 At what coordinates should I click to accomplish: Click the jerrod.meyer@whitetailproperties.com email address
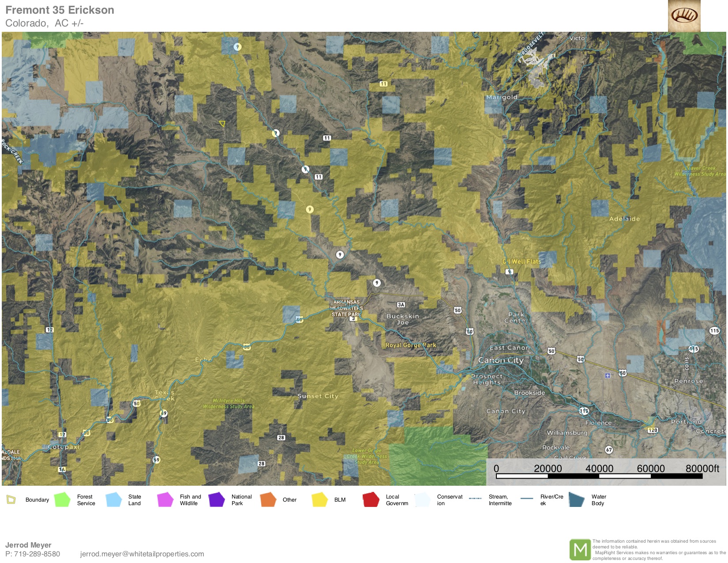pos(142,554)
